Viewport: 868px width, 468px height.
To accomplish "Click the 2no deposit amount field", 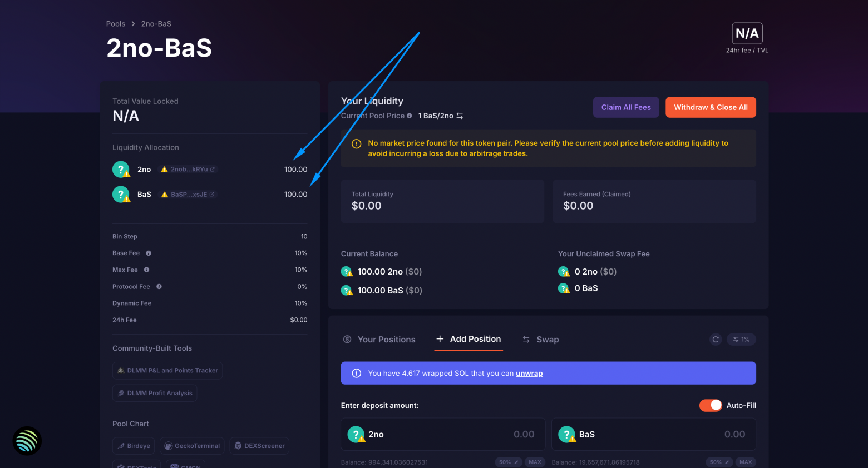I will point(501,434).
